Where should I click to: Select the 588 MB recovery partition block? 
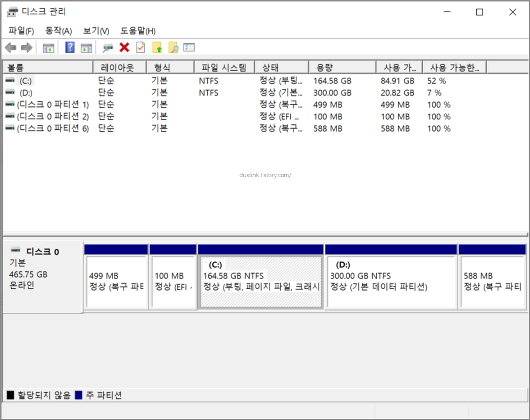492,277
